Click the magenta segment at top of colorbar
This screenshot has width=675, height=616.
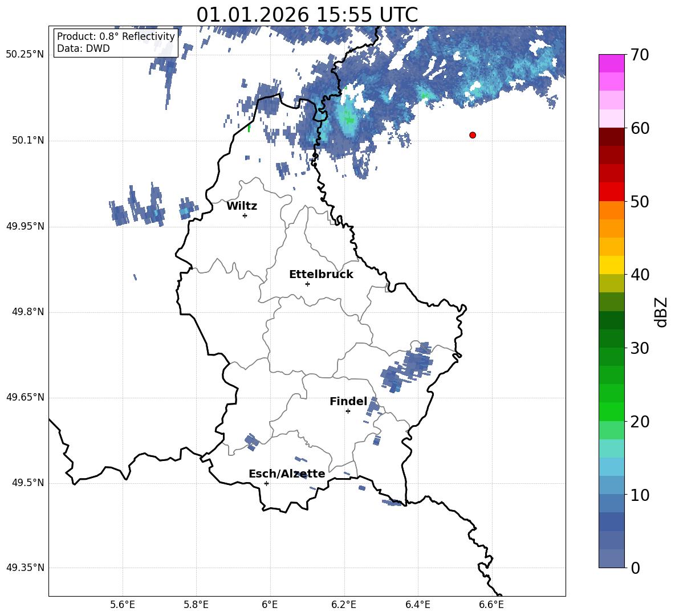[611, 63]
